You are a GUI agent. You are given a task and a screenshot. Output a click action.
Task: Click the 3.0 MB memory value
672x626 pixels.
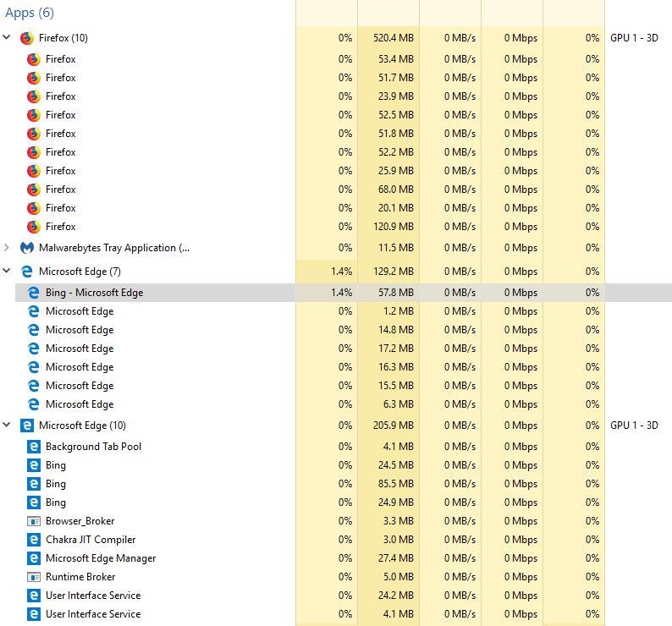point(398,540)
